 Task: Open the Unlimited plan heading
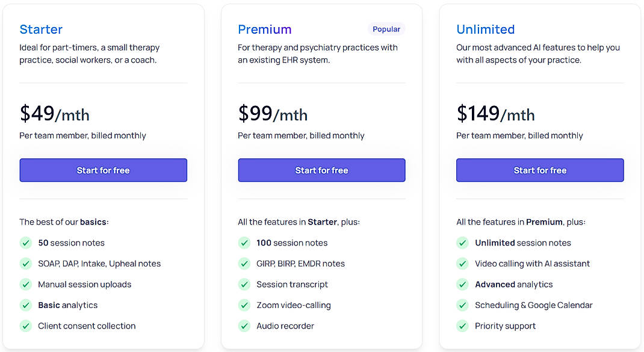tap(485, 29)
